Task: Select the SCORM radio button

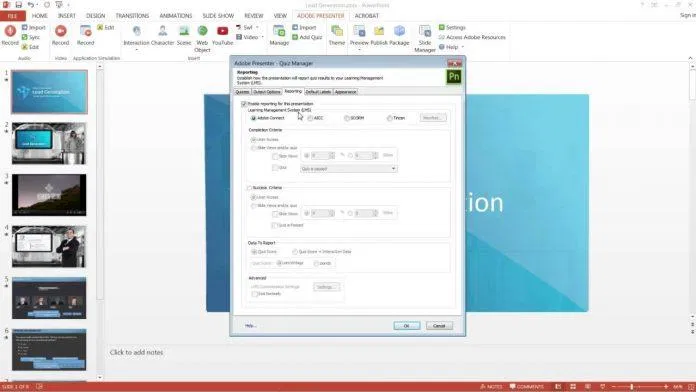Action: click(347, 118)
